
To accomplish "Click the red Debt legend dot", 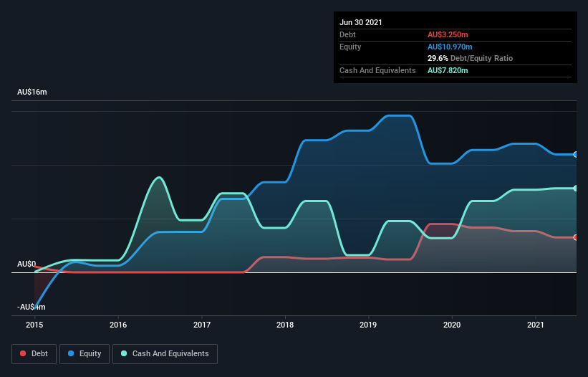I will point(23,353).
